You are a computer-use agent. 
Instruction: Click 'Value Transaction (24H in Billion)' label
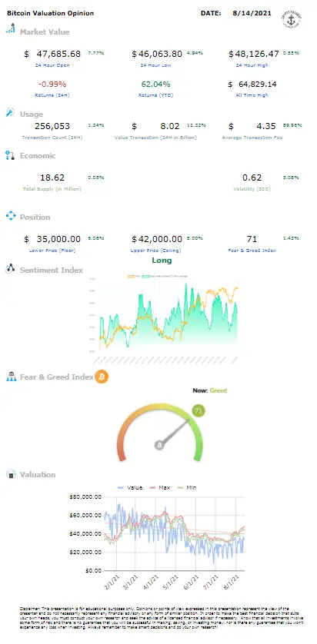click(x=155, y=138)
